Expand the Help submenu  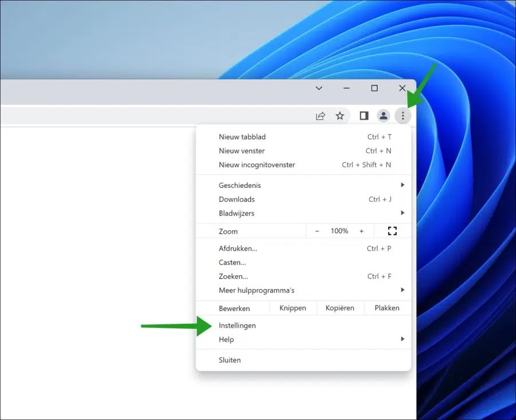[303, 339]
